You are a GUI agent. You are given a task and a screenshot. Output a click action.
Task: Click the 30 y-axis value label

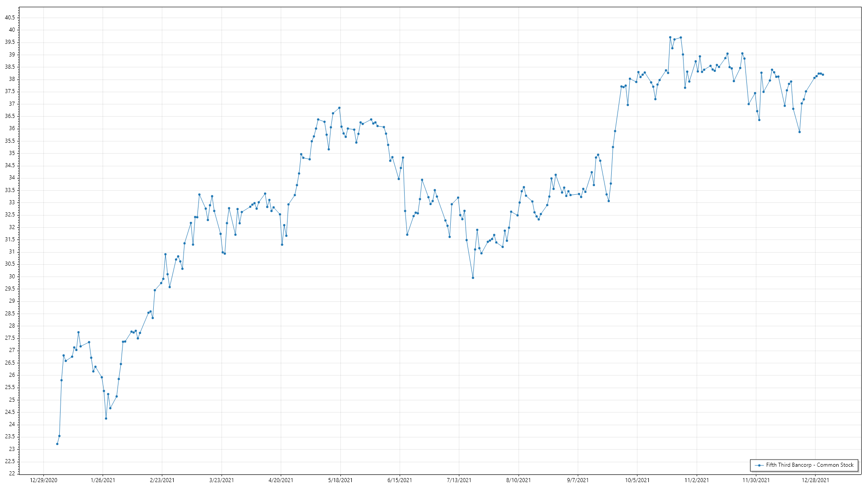point(11,277)
